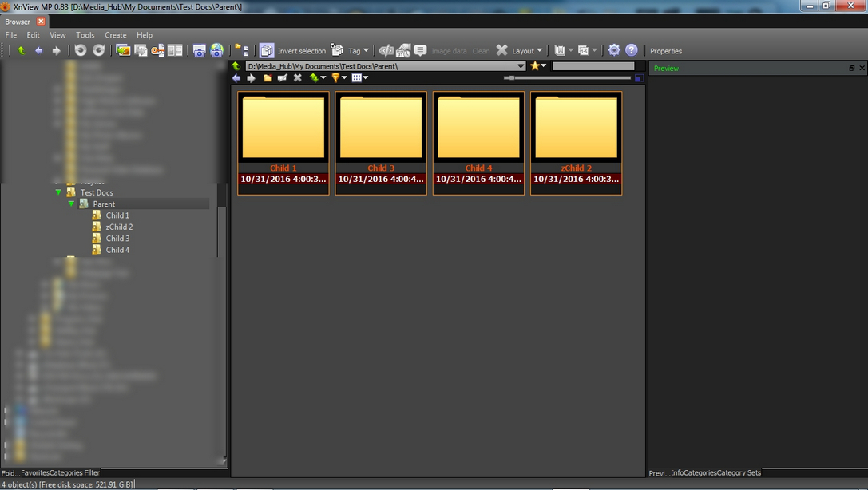Viewport: 868px width, 490px height.
Task: Open the Tag dropdown in toolbar
Action: coord(358,51)
